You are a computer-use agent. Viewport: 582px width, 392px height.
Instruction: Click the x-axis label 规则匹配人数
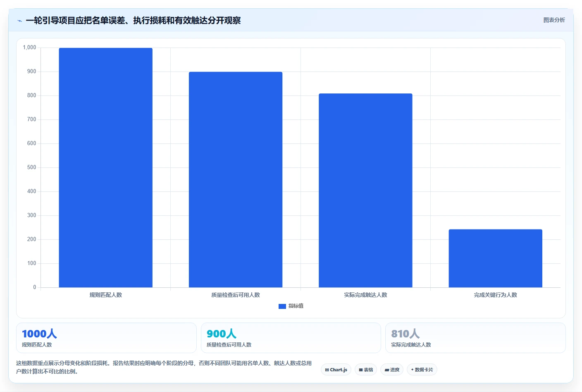[106, 295]
